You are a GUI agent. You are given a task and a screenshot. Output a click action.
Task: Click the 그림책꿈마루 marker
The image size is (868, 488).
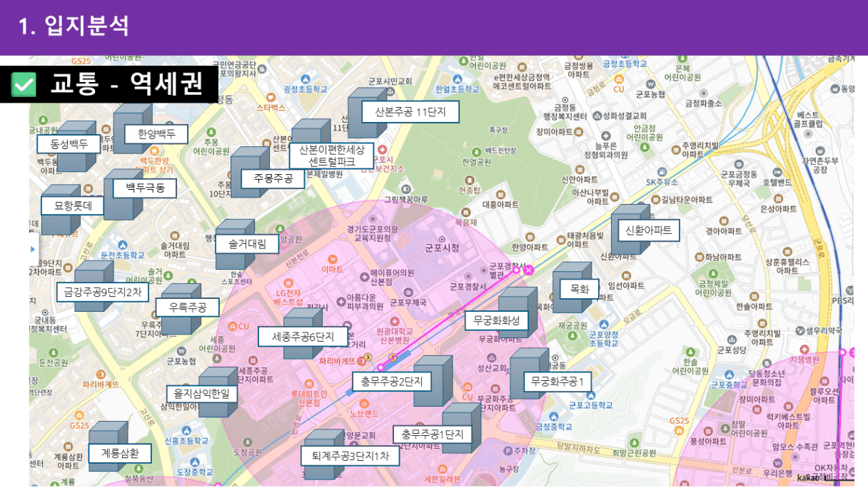(407, 188)
